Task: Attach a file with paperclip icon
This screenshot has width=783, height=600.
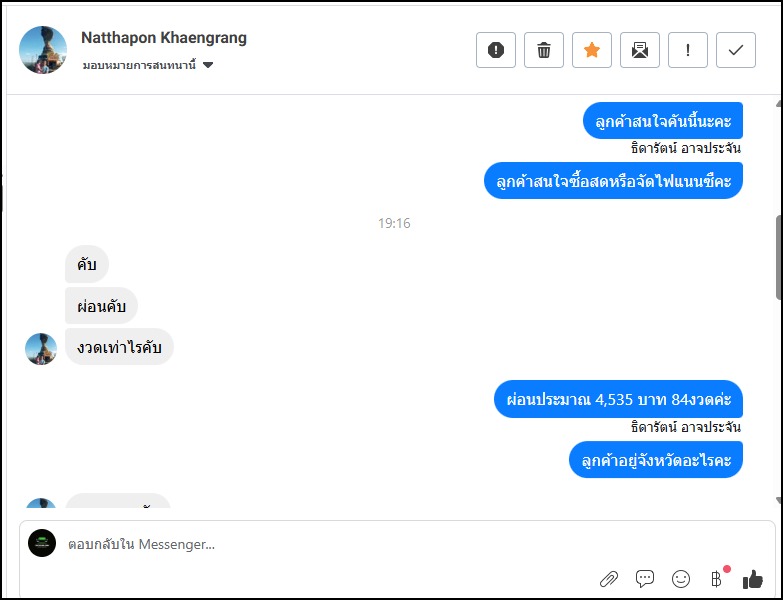Action: click(609, 579)
